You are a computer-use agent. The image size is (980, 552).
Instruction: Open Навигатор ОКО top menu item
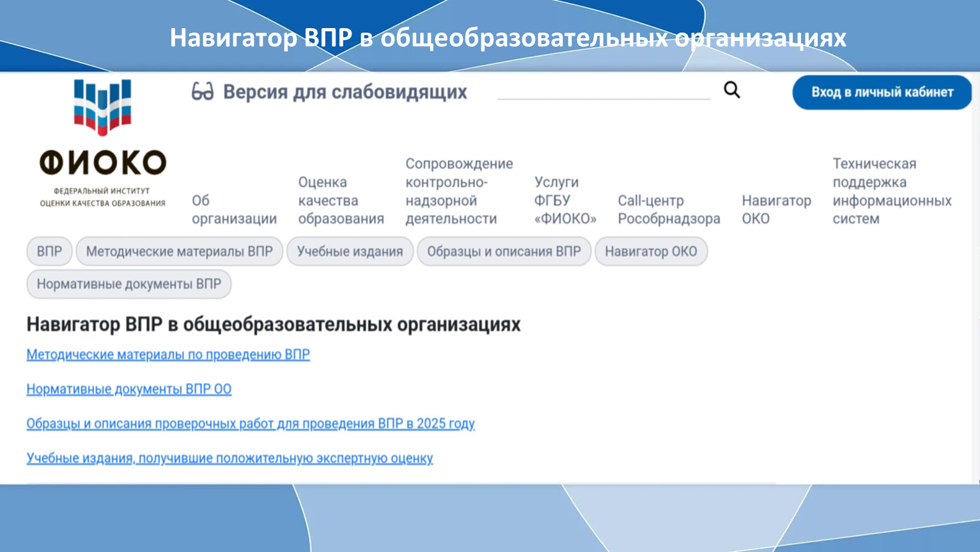tap(776, 210)
